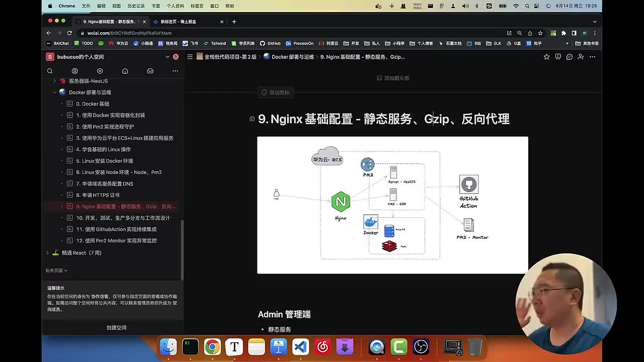Image resolution: width=644 pixels, height=362 pixels.
Task: Open NetEase Music in the Dock
Action: coord(323,347)
